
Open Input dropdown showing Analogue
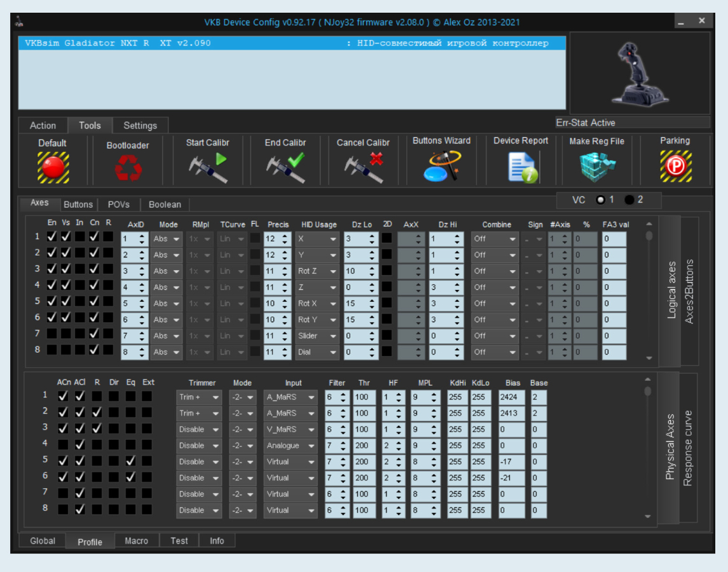click(x=290, y=446)
